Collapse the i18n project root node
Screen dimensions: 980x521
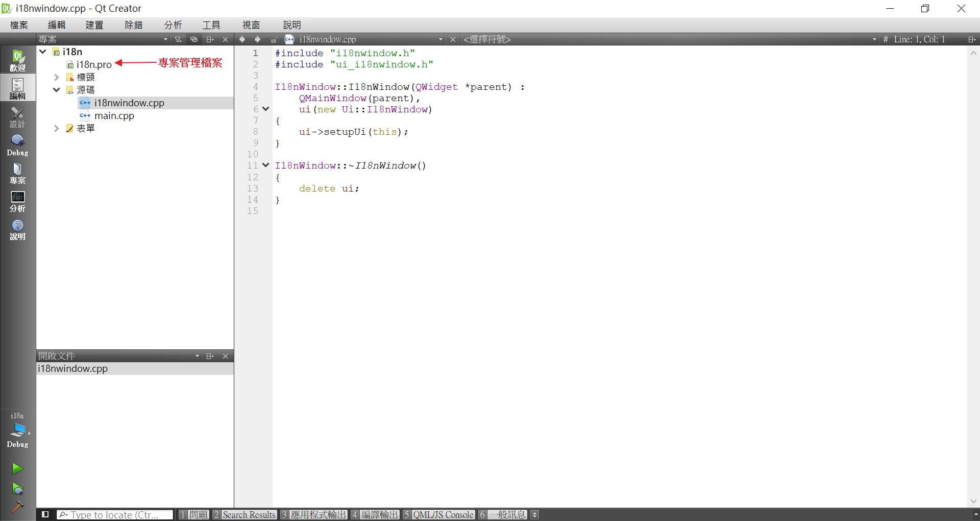click(43, 52)
